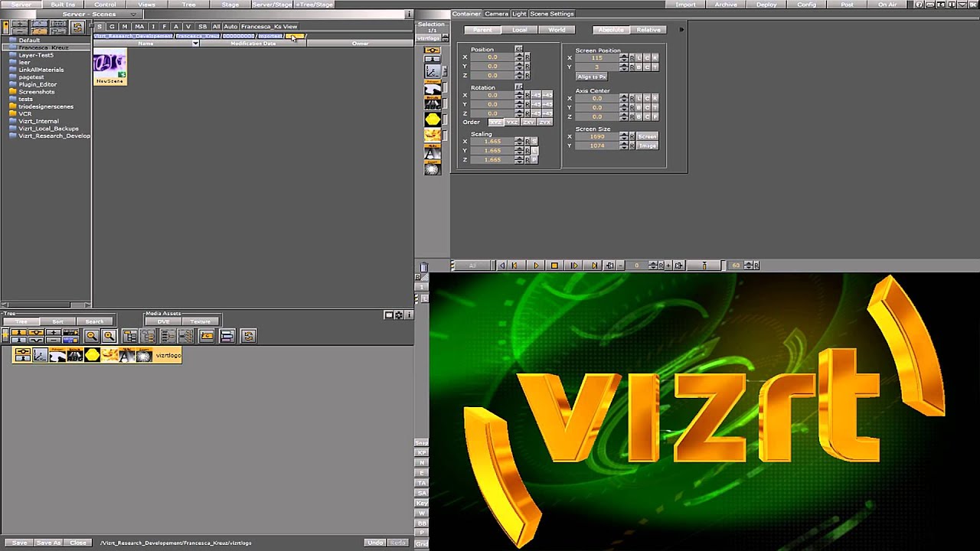This screenshot has width=980, height=551.
Task: Click the On Air button
Action: (887, 5)
